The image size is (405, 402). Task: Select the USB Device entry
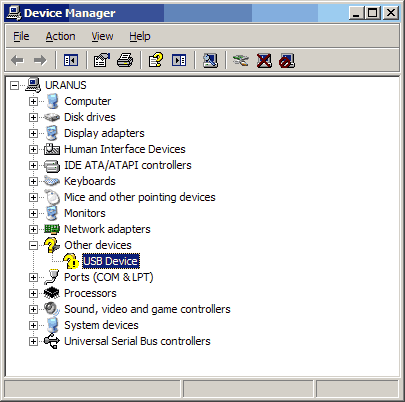click(111, 261)
